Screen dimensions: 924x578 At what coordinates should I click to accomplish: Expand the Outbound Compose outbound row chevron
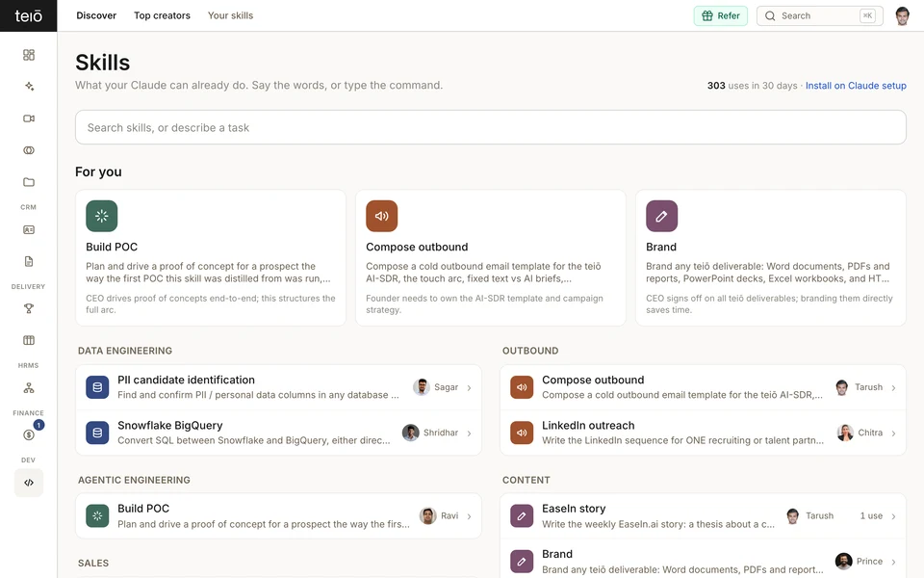coord(893,387)
